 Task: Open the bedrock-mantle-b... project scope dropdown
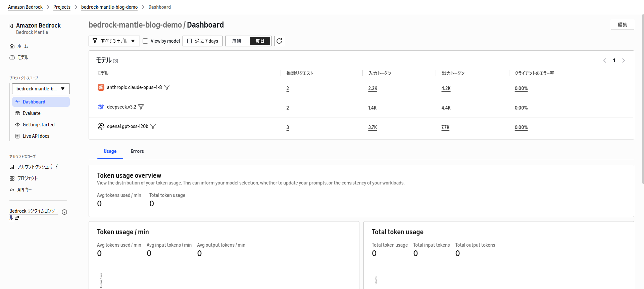coord(41,89)
